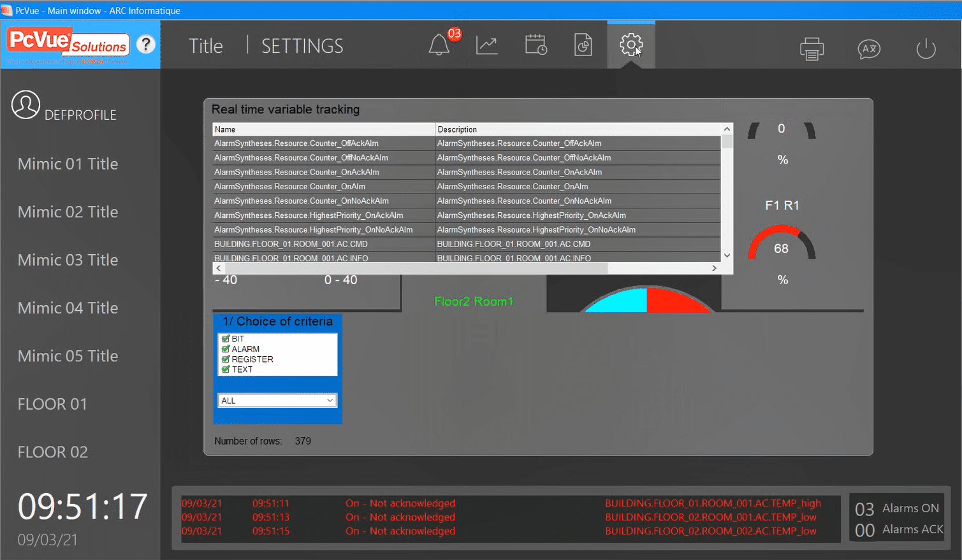This screenshot has height=560, width=962.
Task: Click the power shutdown icon
Action: [x=925, y=48]
